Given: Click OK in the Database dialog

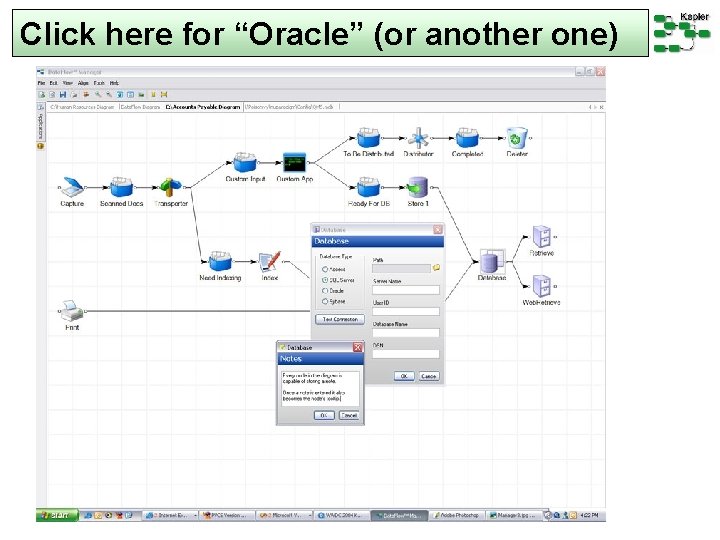Looking at the screenshot, I should point(404,376).
